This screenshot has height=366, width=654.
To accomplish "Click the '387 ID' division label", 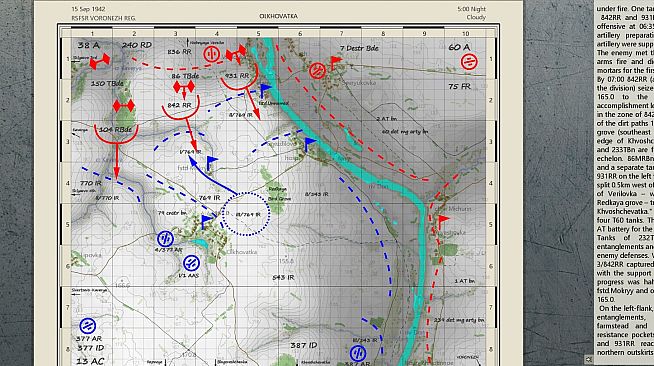I will point(304,345).
